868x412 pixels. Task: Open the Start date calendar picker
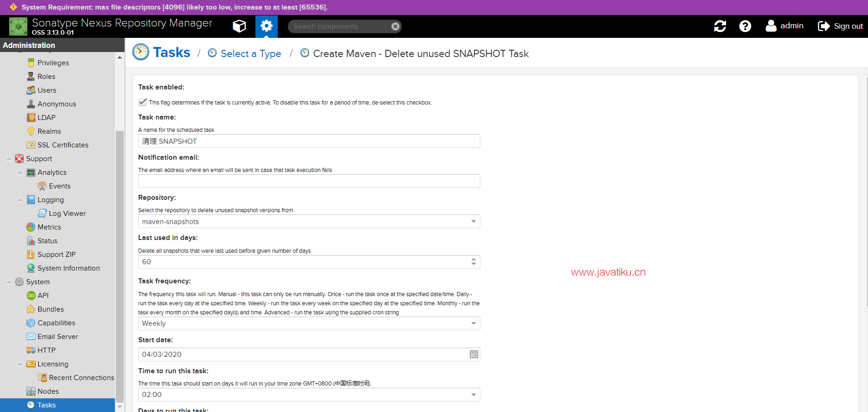point(474,355)
